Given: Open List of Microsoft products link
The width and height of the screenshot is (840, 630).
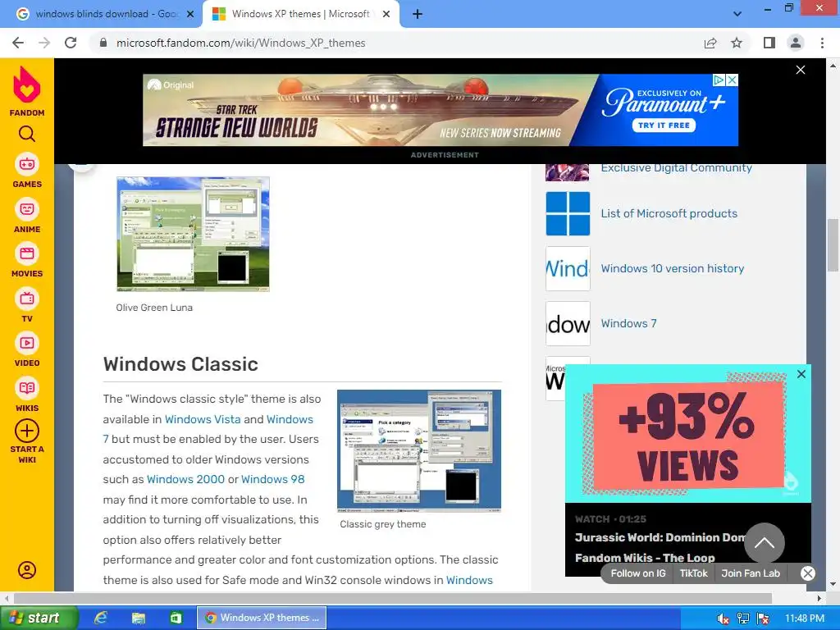Looking at the screenshot, I should click(x=669, y=214).
